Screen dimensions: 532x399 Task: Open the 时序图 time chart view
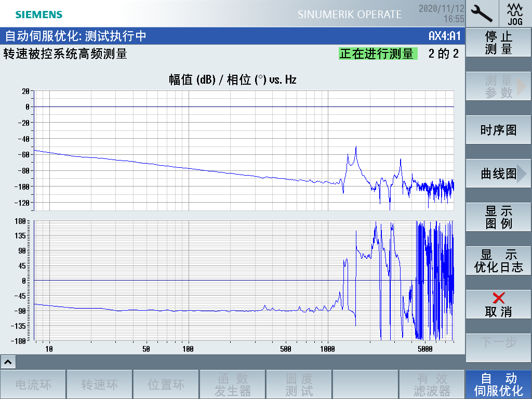click(x=499, y=130)
